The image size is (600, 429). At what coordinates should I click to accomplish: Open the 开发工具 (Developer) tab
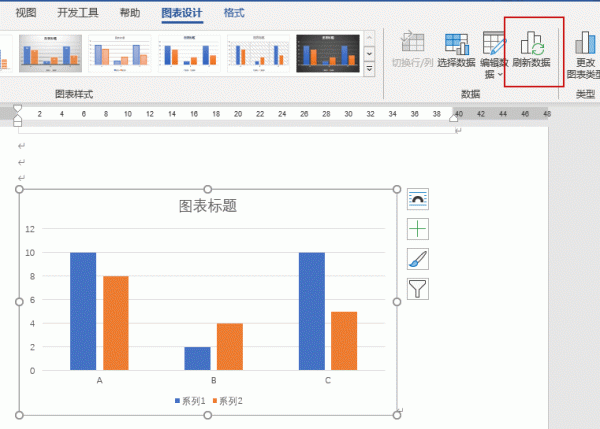77,13
